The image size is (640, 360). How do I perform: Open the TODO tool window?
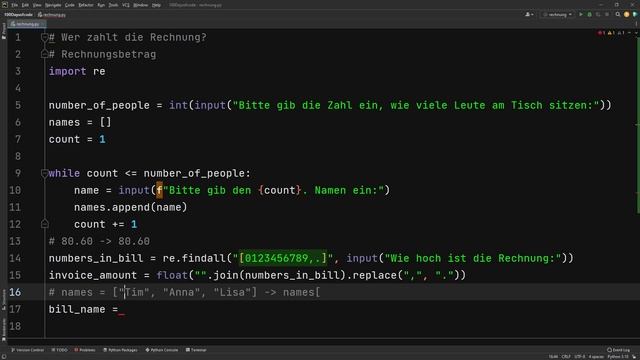(x=59, y=350)
